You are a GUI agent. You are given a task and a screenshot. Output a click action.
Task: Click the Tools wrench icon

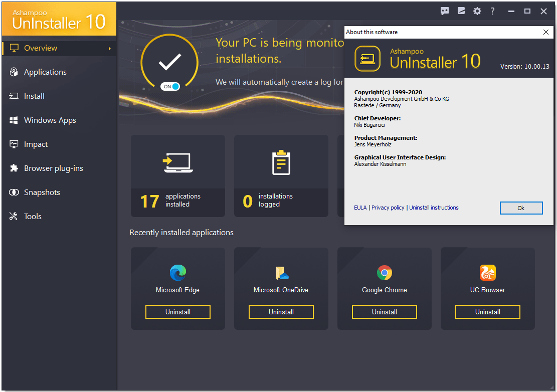click(x=14, y=216)
